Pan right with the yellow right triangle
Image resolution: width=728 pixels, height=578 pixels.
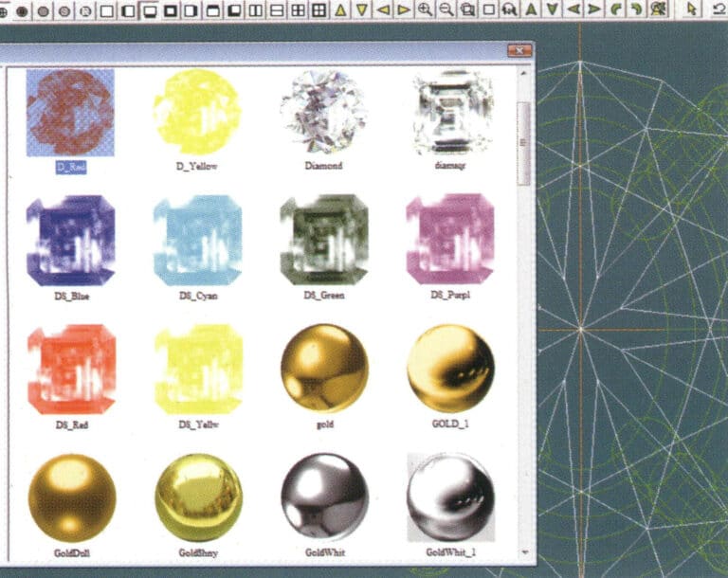tap(404, 10)
